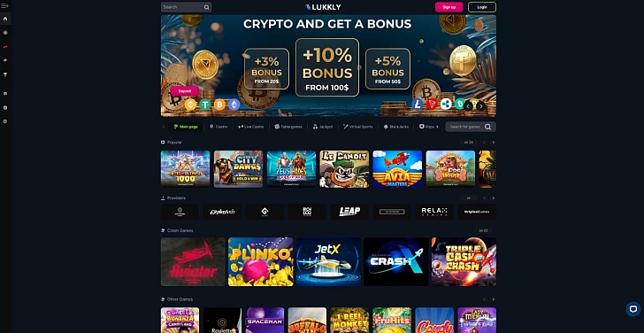Click the pink Deposit button on banner
Viewport: 644px width, 333px height.
tap(185, 91)
